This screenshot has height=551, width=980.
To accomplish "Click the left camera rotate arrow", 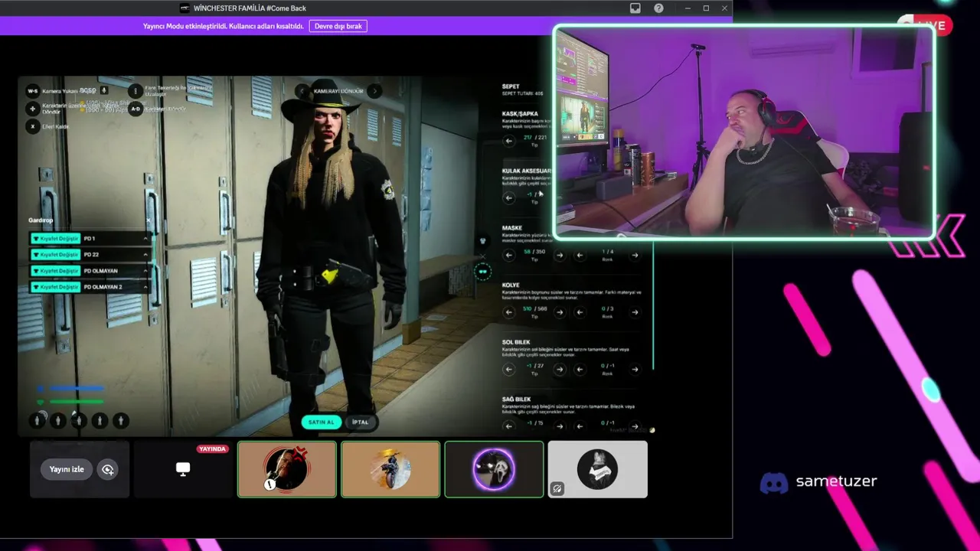I will pos(303,91).
